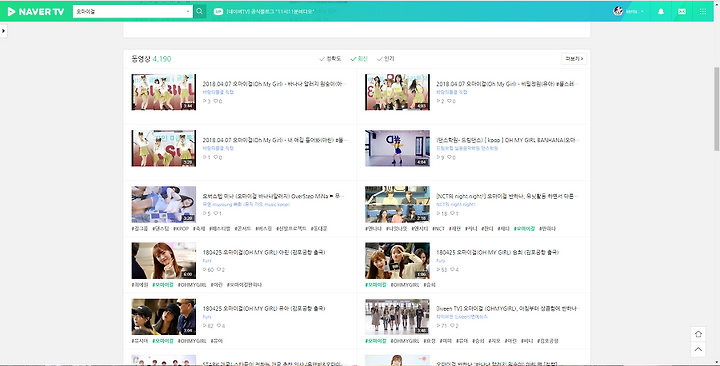Click the #NCT hashtag

coord(438,228)
